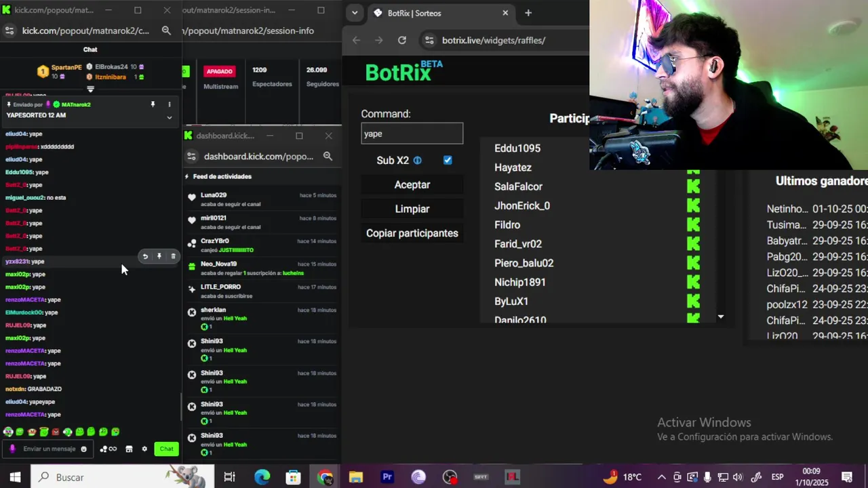Screen dimensions: 868x488
Task: Open Premiere Pro from taskbar
Action: [387, 477]
